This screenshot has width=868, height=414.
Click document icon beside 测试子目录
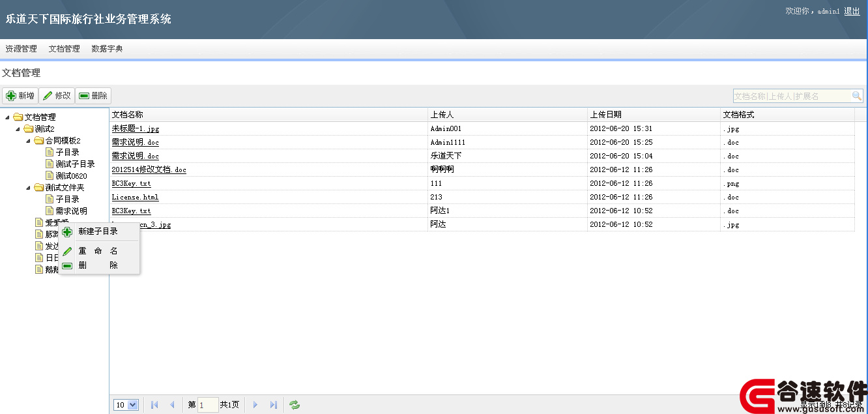(x=49, y=164)
